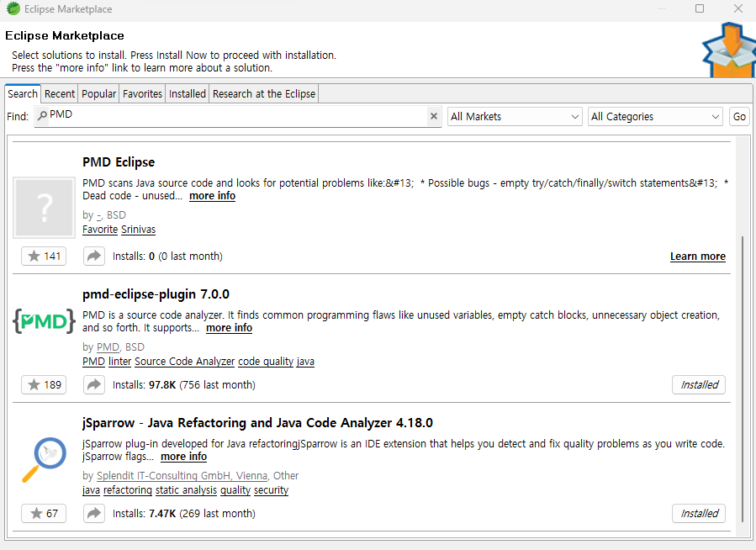The image size is (756, 550).
Task: Click the results list vertical scrollbar
Action: pyautogui.click(x=742, y=378)
